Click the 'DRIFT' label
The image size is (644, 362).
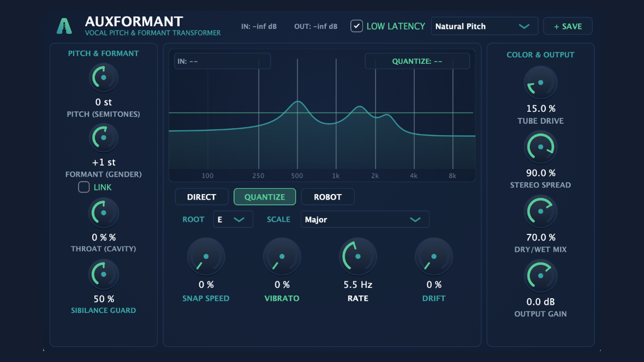pyautogui.click(x=434, y=298)
